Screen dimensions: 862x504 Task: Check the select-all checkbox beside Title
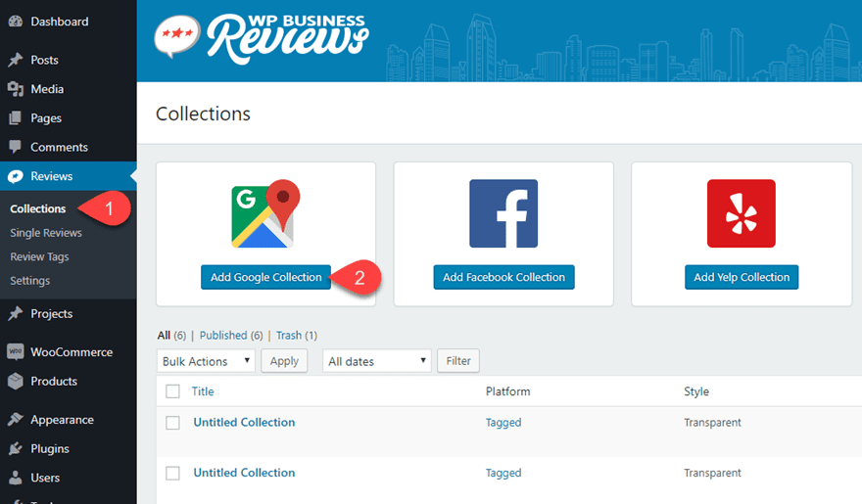pyautogui.click(x=172, y=391)
